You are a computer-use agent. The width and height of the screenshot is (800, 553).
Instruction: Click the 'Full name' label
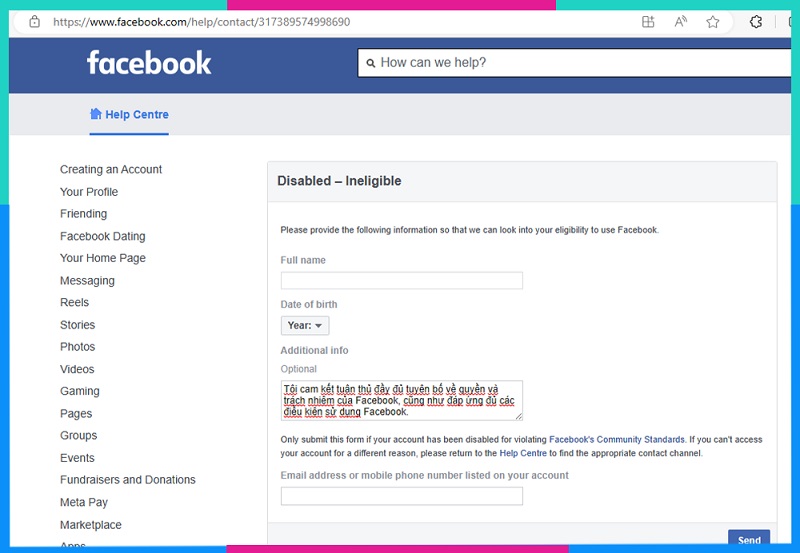[303, 260]
